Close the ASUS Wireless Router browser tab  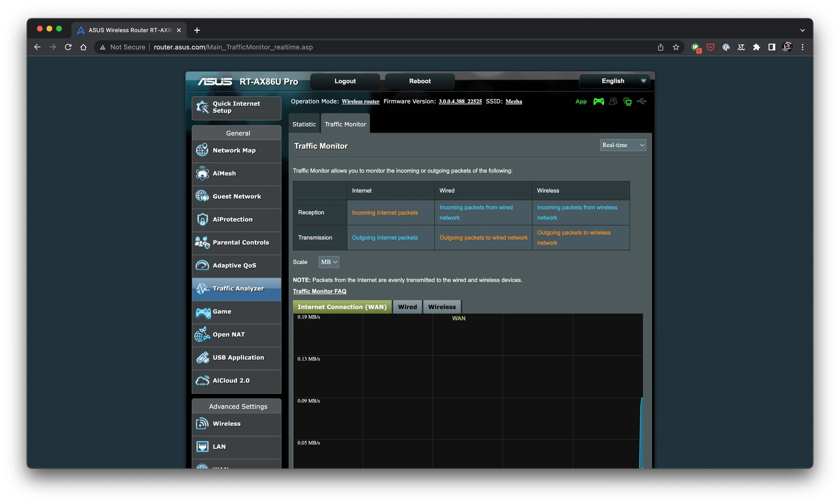click(178, 30)
